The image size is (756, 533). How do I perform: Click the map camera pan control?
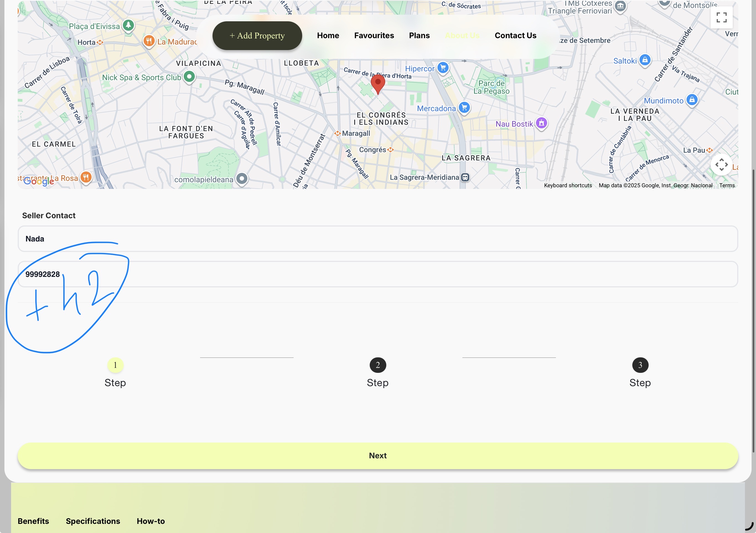721,165
